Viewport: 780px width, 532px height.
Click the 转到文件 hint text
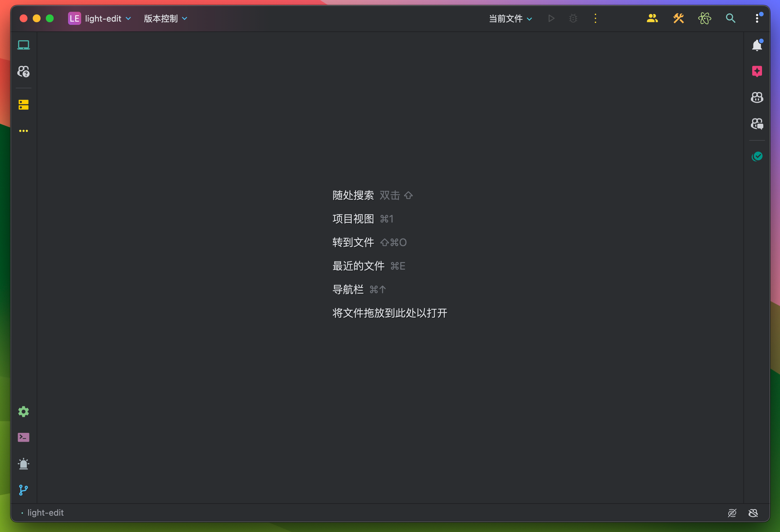(x=353, y=242)
